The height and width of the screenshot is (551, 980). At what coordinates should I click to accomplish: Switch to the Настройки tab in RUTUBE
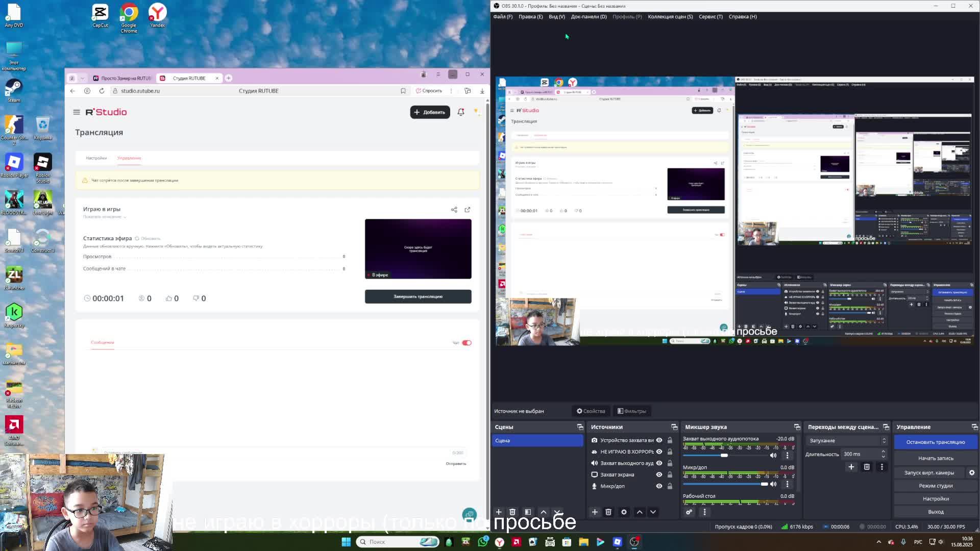[96, 158]
